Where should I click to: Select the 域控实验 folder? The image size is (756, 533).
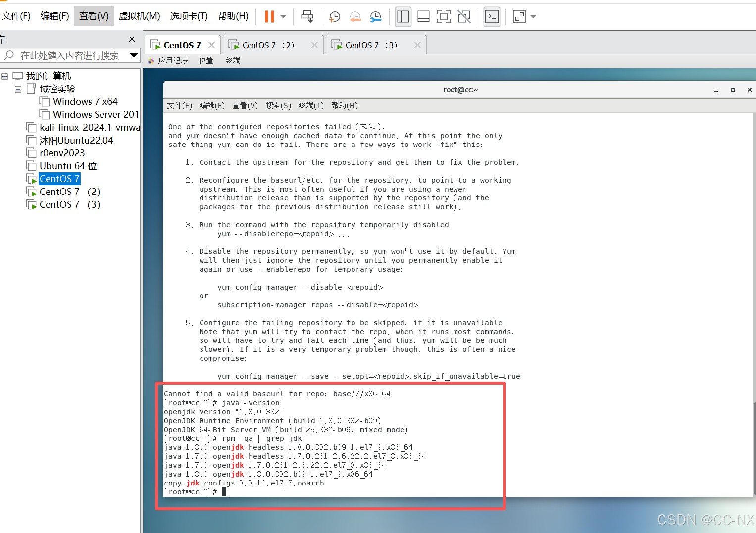[x=57, y=89]
